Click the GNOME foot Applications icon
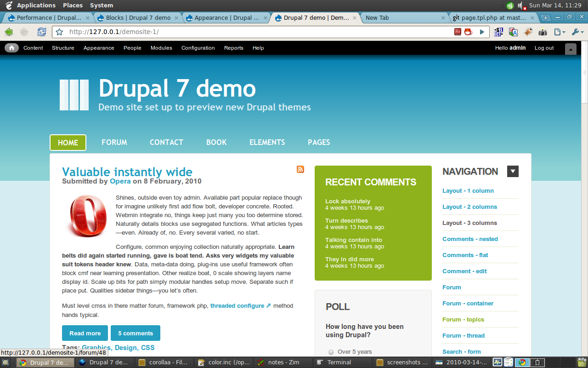 (x=9, y=5)
